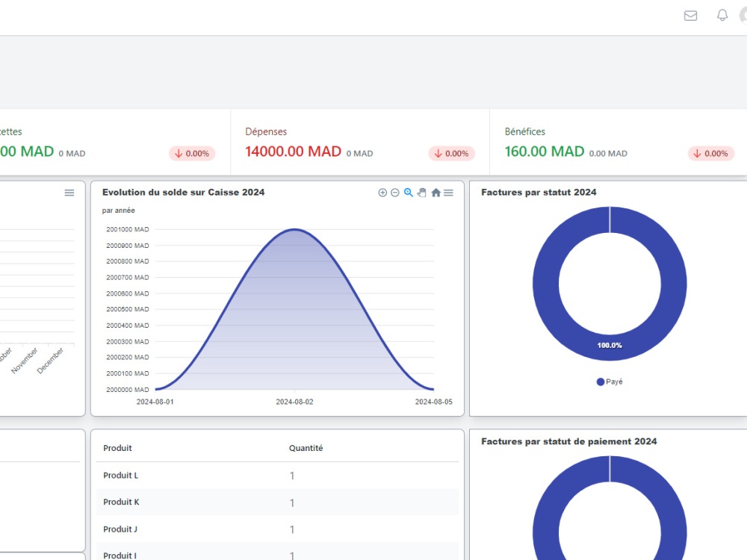Select the Bénéfices card title

coord(524,131)
